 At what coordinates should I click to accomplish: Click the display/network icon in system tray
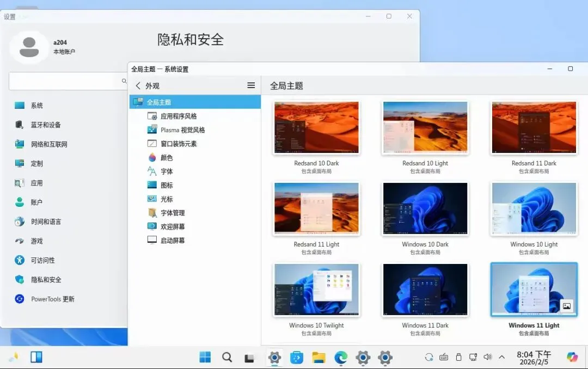click(x=473, y=357)
